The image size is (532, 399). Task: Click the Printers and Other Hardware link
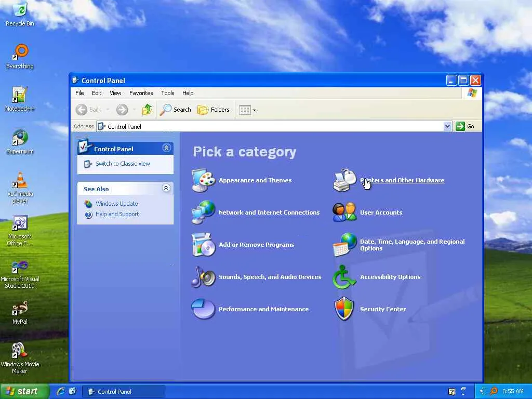[x=402, y=180]
